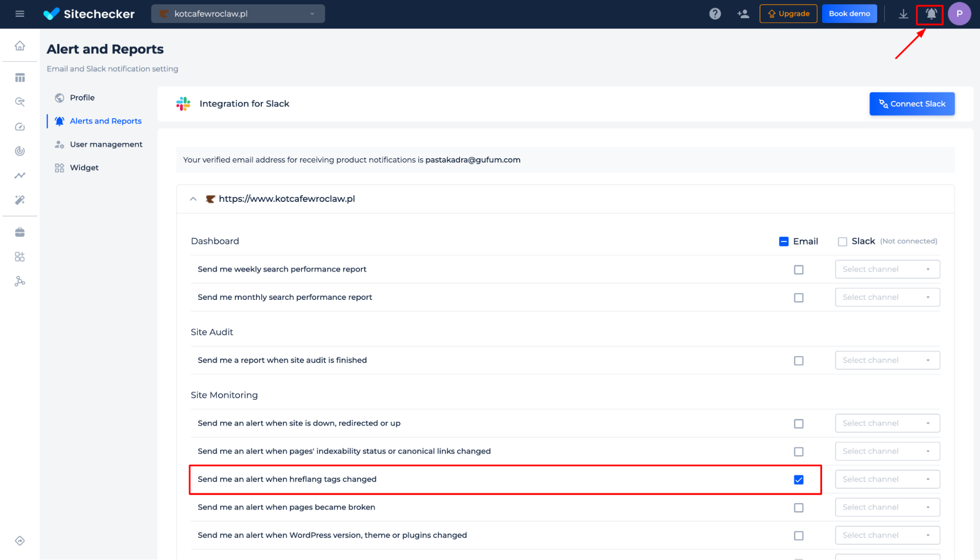Open the connected nodes sidebar icon
This screenshot has height=560, width=980.
coord(20,281)
